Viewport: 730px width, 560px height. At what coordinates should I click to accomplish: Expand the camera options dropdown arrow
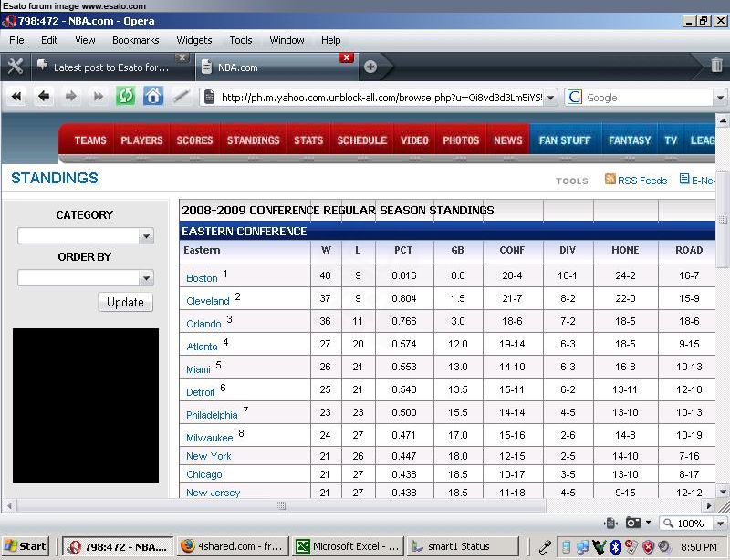coord(649,523)
